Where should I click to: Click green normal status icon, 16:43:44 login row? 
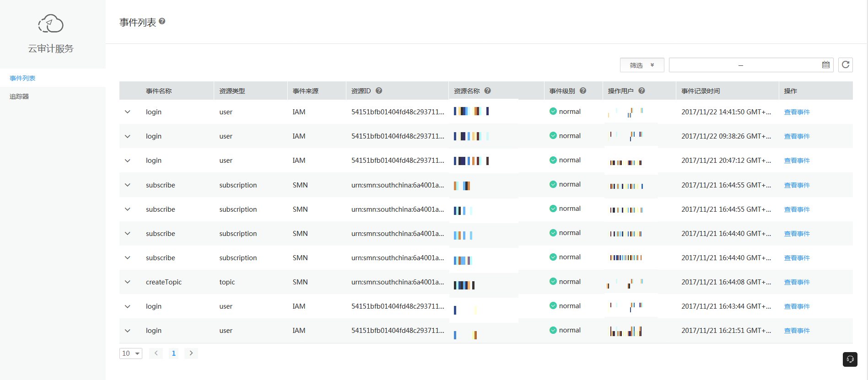pos(553,305)
